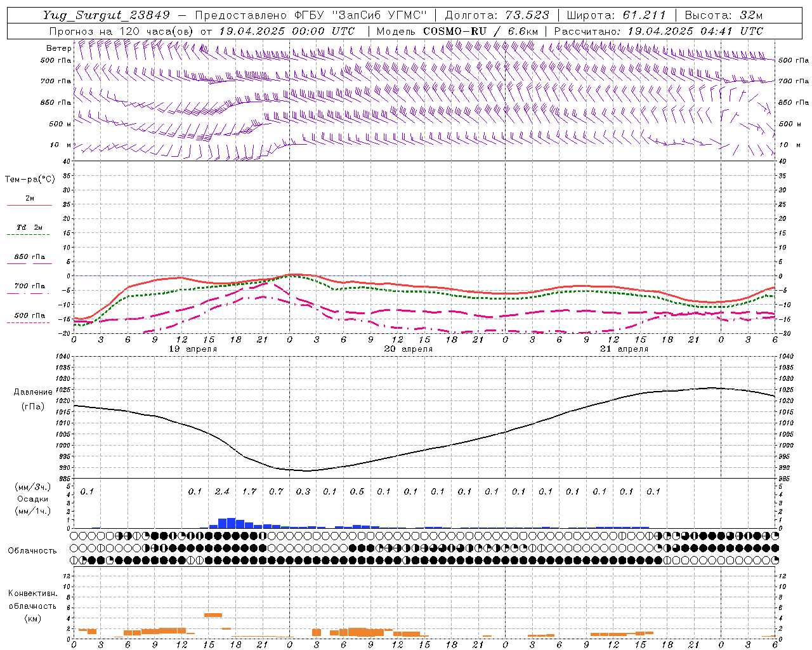Click the (мм/3ч.) unit label
The height and width of the screenshot is (650, 812).
32,487
